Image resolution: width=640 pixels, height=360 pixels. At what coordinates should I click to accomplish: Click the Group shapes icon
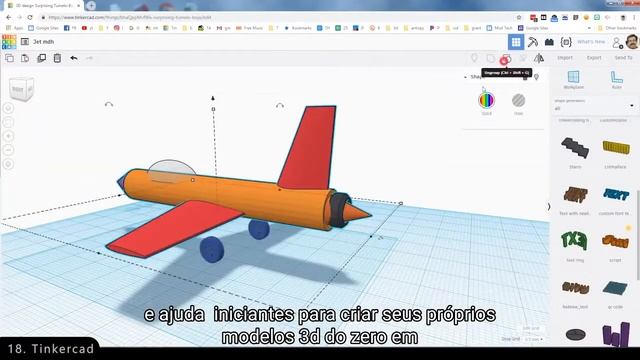[491, 58]
